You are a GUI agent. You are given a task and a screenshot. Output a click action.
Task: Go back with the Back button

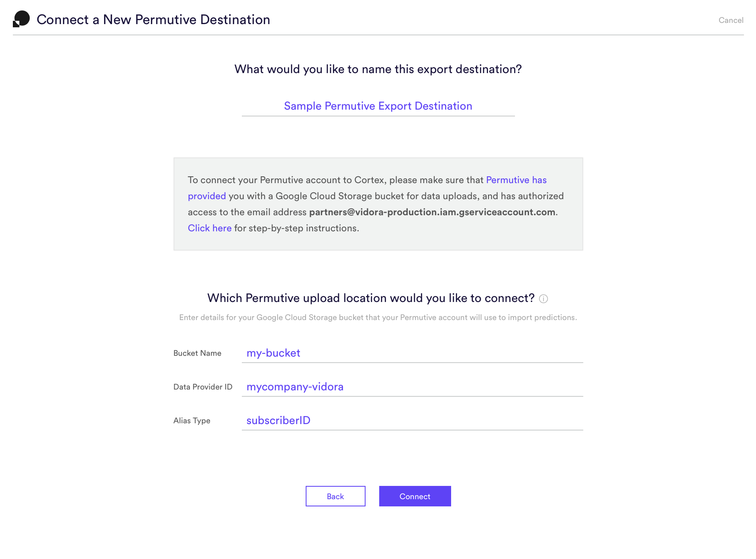point(335,496)
